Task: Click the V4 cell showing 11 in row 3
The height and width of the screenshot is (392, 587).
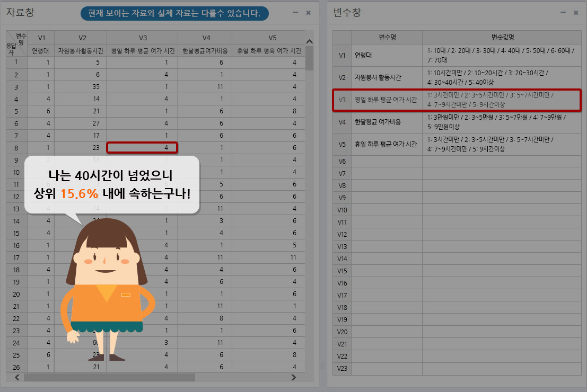Action: [205, 87]
